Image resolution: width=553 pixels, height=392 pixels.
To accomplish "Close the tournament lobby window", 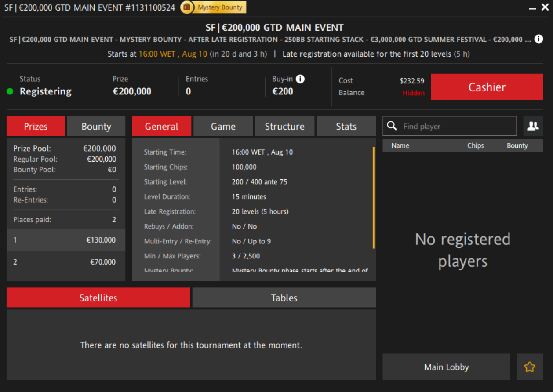I will [545, 7].
